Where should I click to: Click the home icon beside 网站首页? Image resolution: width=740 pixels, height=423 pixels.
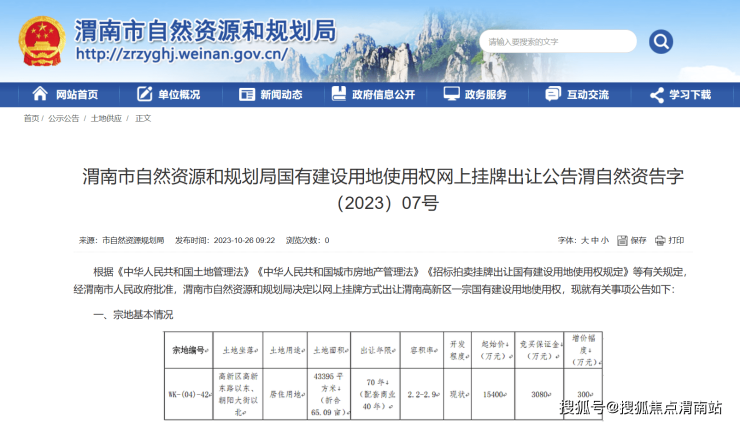click(40, 94)
